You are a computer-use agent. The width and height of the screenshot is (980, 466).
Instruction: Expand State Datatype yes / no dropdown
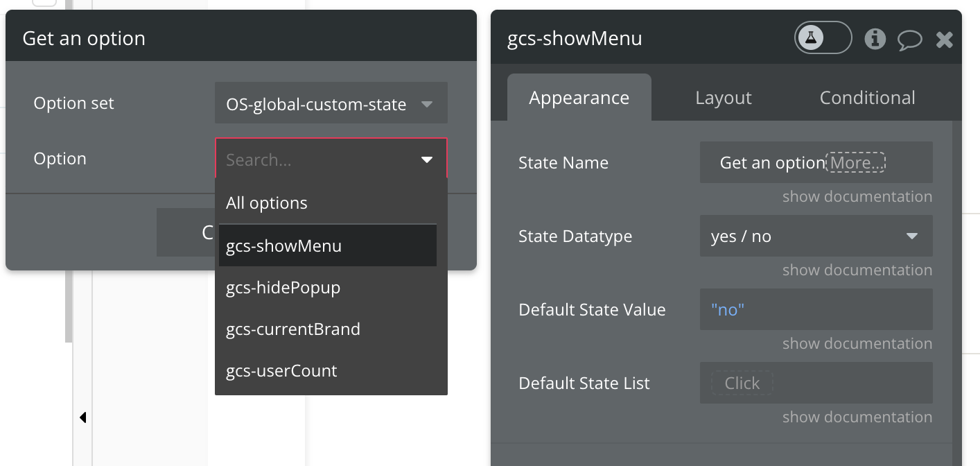[815, 236]
